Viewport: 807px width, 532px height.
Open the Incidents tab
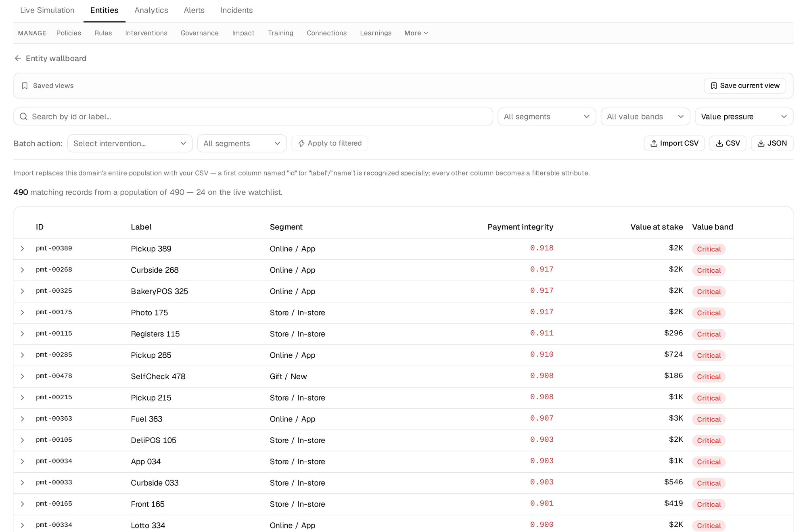[x=236, y=10]
